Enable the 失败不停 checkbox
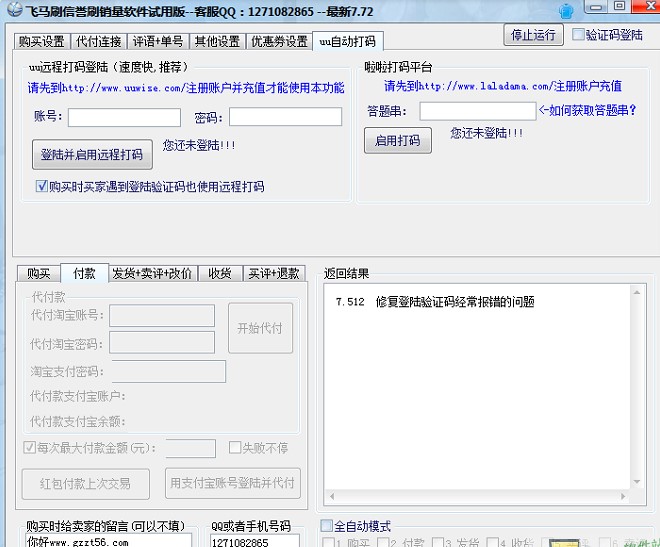This screenshot has height=547, width=660. coord(234,447)
